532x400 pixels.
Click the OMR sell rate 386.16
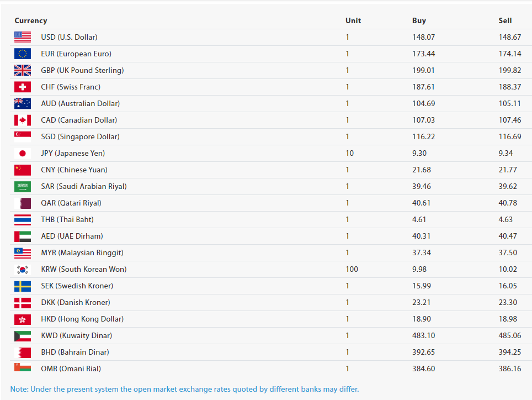[509, 369]
